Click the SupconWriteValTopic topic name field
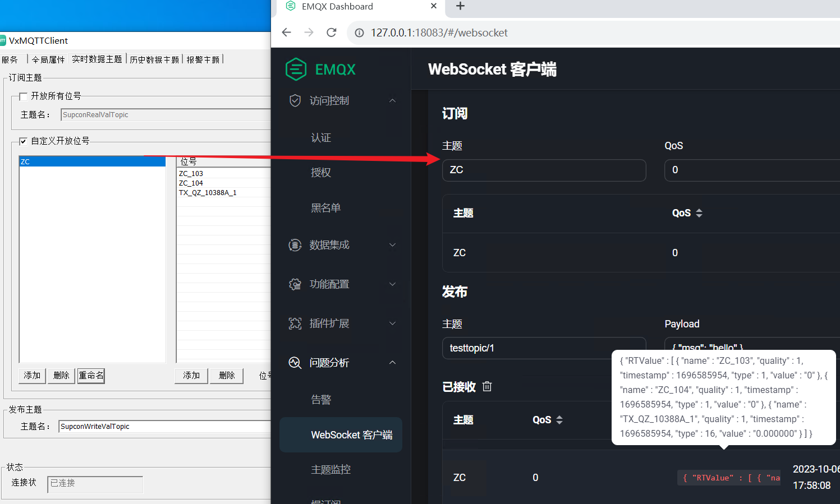Viewport: 840px width, 504px height. 165,427
